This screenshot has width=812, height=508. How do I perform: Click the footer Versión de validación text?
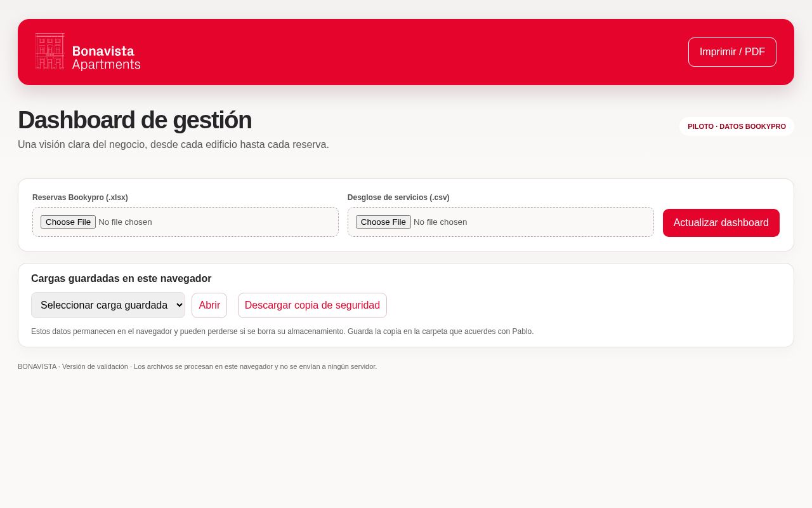click(x=95, y=366)
